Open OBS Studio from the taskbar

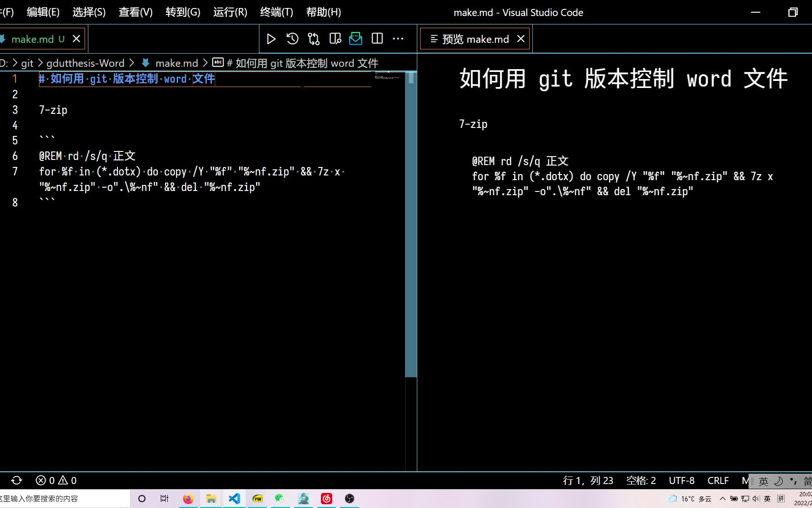pos(349,499)
